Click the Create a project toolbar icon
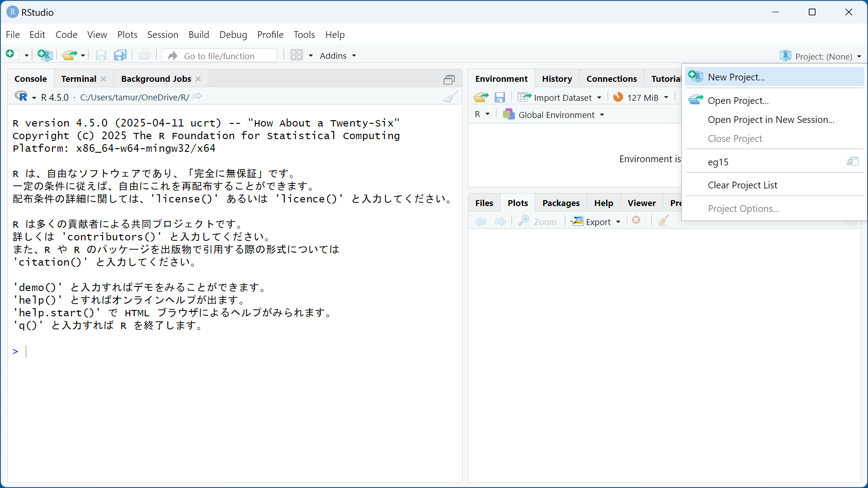The height and width of the screenshot is (488, 868). pos(45,55)
